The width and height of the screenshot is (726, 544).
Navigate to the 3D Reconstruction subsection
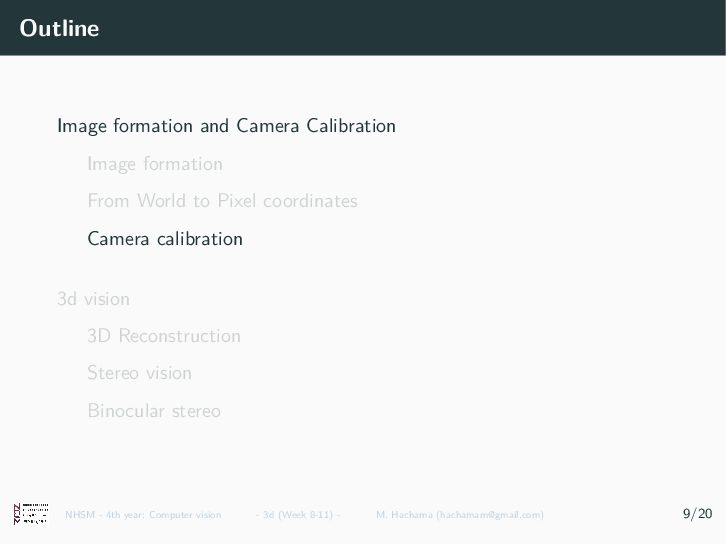164,336
